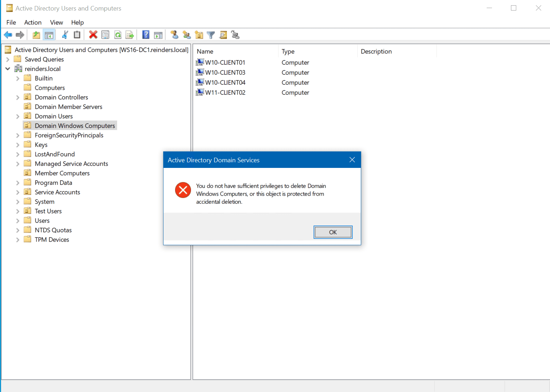Screen dimensions: 550x392
Task: Click W11-CLIENT02 computer icon
Action: click(200, 92)
